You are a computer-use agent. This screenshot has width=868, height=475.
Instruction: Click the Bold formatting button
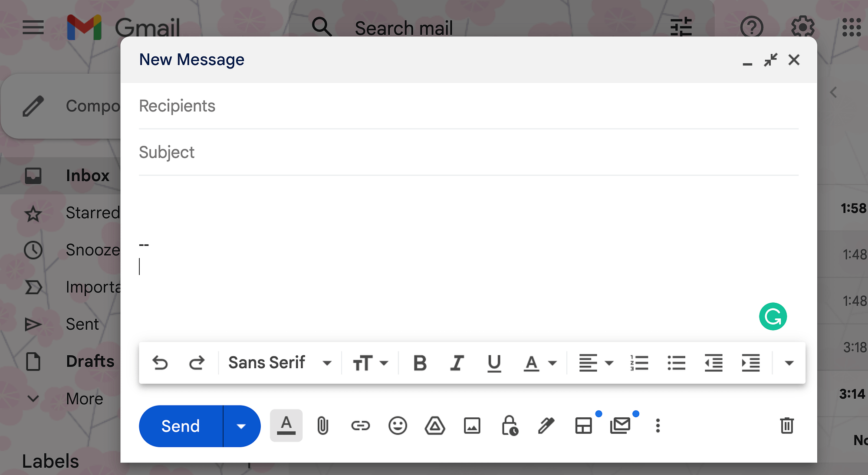point(419,363)
